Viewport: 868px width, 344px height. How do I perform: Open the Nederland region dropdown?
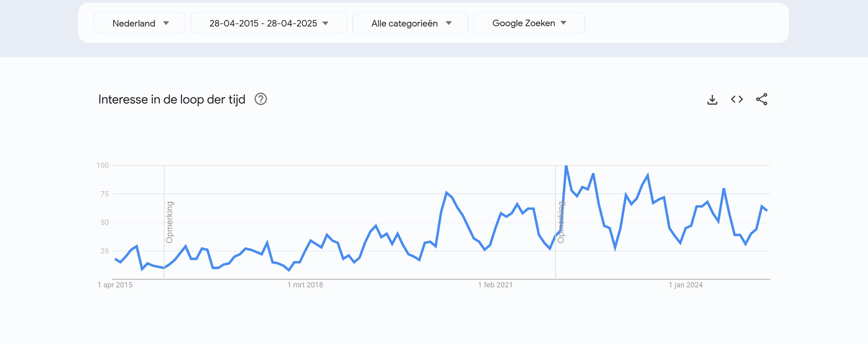coord(140,23)
